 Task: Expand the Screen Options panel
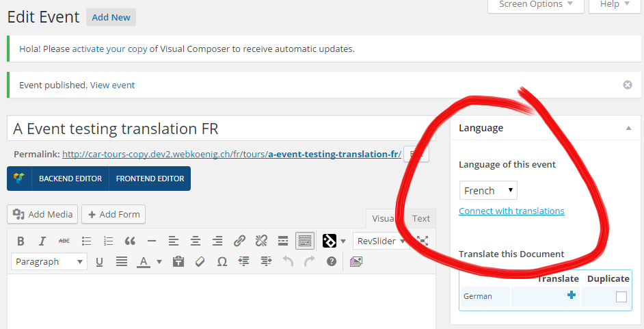pyautogui.click(x=535, y=5)
